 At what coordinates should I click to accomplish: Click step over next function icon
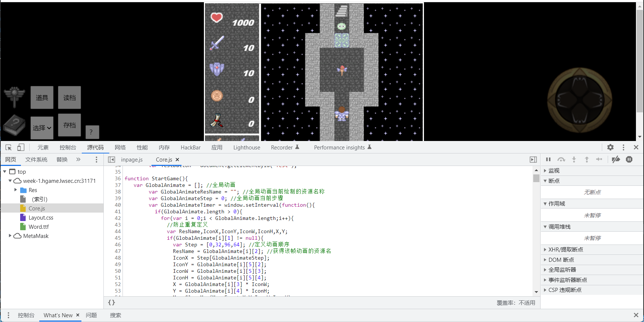pos(561,159)
